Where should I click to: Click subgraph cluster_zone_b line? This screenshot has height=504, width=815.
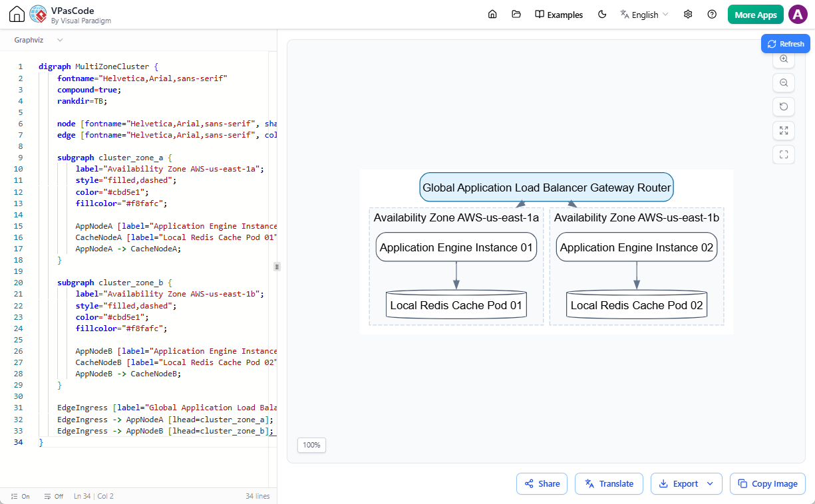pyautogui.click(x=114, y=283)
